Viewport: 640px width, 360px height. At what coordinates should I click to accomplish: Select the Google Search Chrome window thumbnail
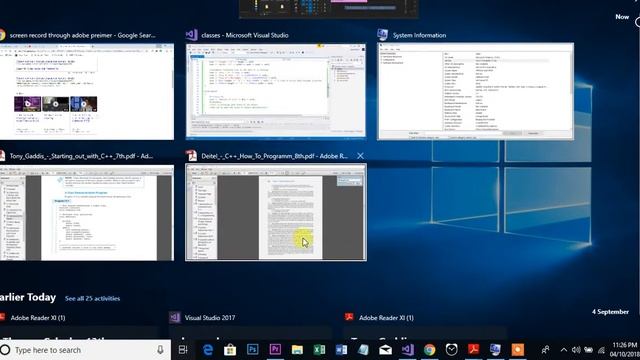point(87,91)
